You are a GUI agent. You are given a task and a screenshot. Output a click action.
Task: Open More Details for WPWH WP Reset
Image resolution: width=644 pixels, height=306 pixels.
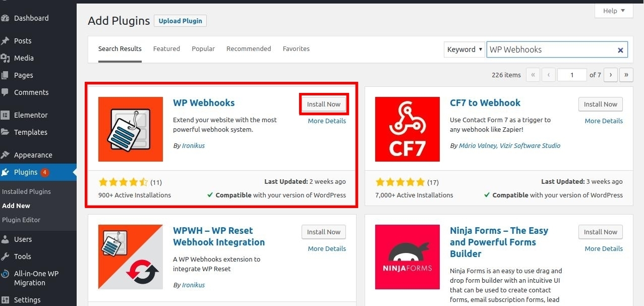(x=327, y=249)
